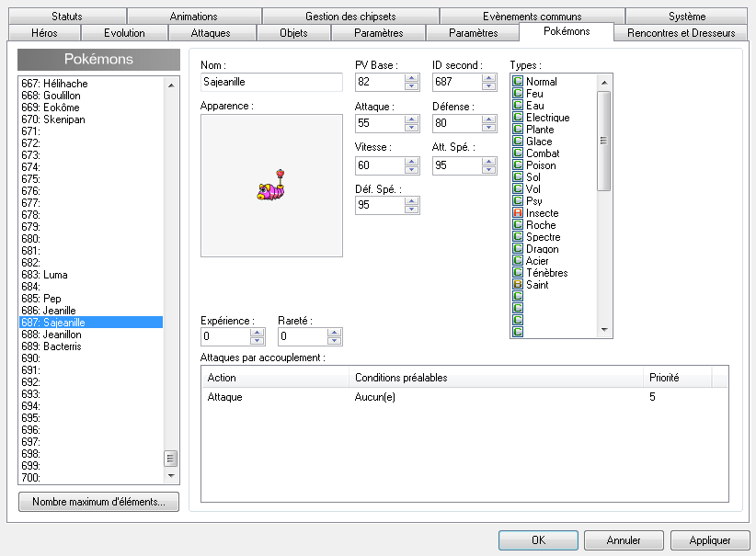Click the icon next to Poison
The height and width of the screenshot is (556, 756).
518,165
